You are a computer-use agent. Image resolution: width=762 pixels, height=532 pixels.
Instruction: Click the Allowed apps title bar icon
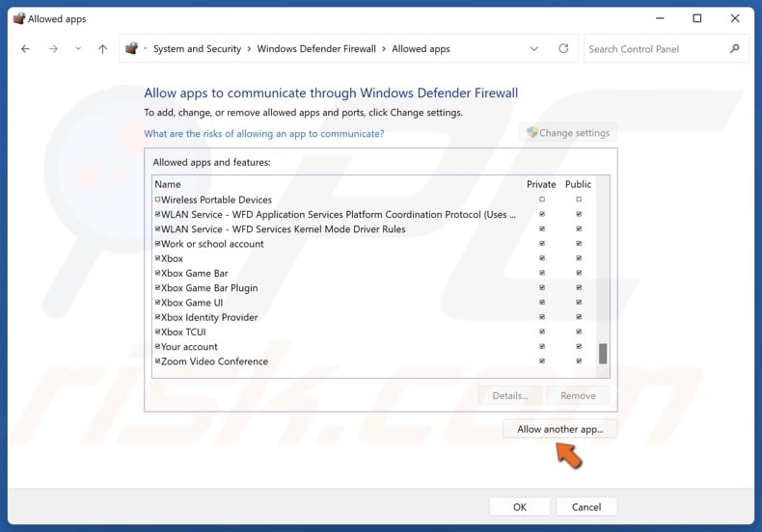(x=19, y=18)
